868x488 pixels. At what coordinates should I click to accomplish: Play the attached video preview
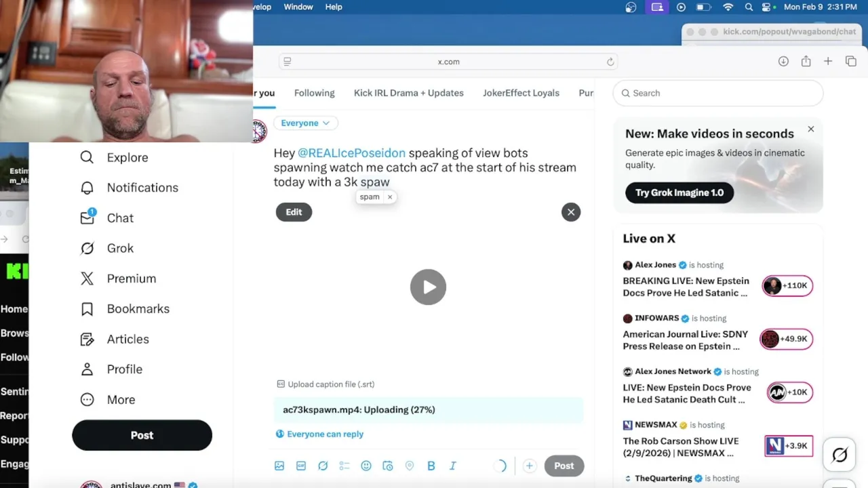point(428,287)
